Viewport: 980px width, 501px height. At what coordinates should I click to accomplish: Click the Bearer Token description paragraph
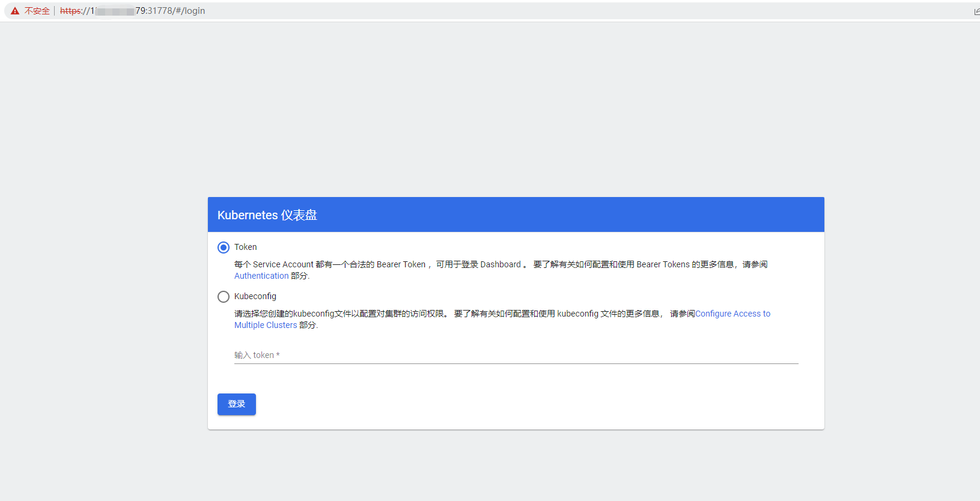coord(481,264)
